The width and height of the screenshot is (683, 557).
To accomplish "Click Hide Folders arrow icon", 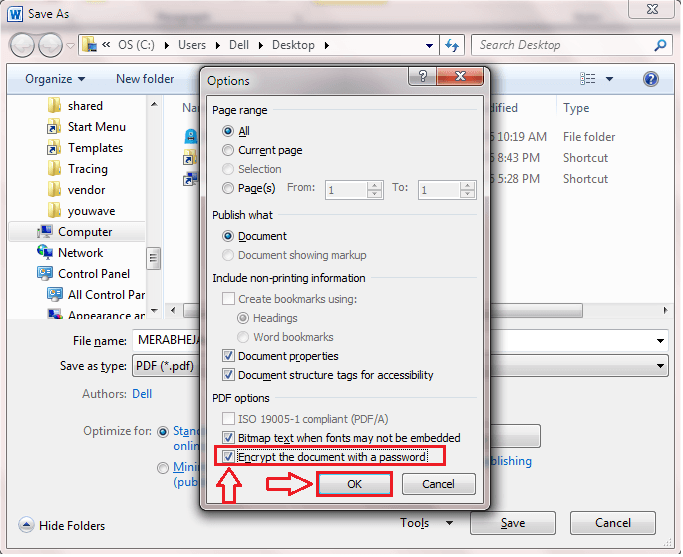I will [x=26, y=525].
